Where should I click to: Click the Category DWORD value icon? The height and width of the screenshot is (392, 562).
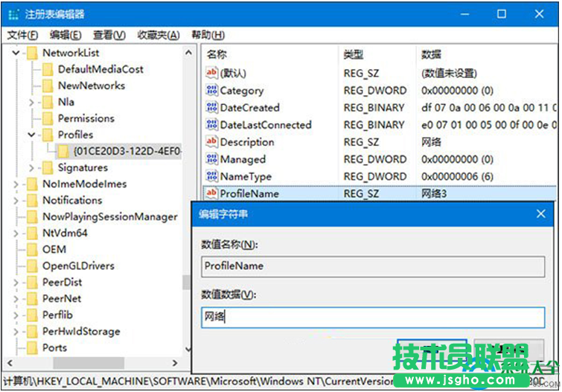click(211, 91)
